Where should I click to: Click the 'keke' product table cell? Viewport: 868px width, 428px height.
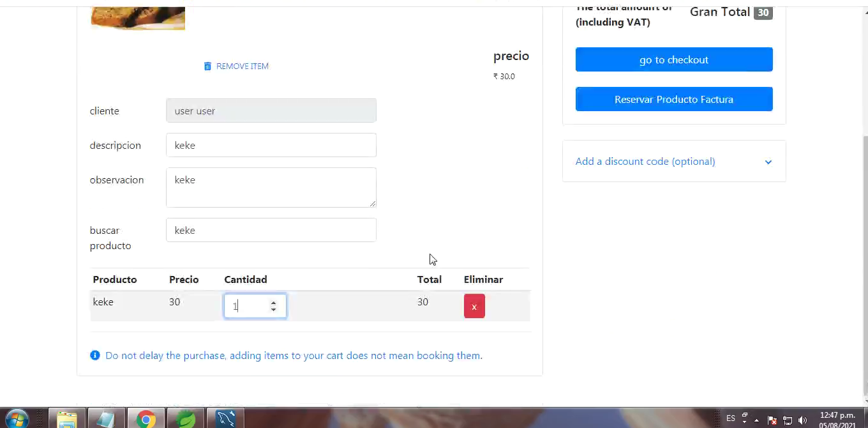[103, 302]
